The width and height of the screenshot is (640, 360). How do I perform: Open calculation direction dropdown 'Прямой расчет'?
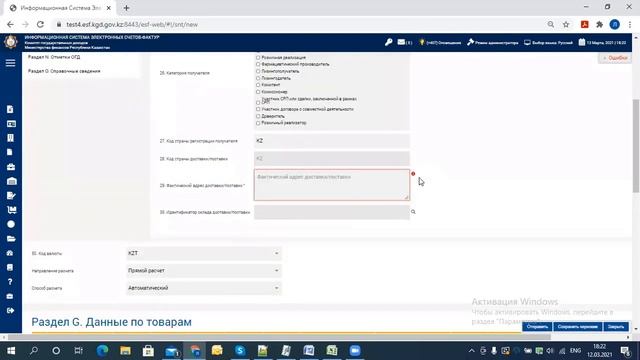pyautogui.click(x=204, y=271)
